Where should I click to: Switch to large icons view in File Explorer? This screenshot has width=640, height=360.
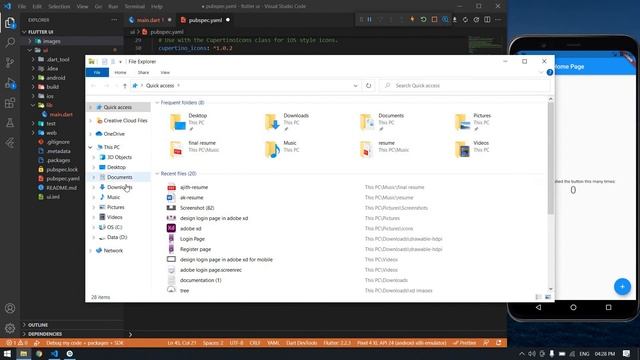548,297
